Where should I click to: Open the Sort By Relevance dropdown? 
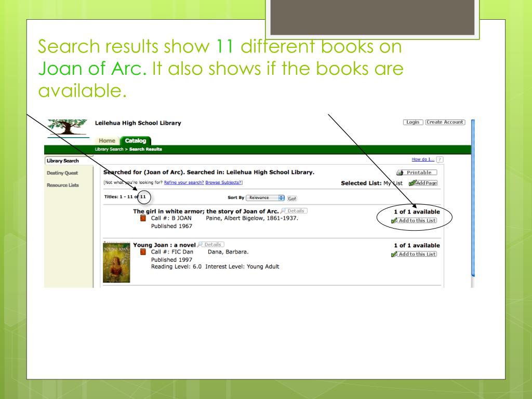click(x=265, y=198)
